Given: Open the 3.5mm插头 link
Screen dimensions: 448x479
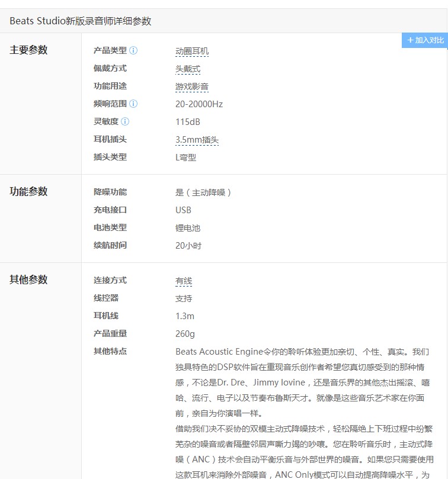Looking at the screenshot, I should [x=197, y=140].
